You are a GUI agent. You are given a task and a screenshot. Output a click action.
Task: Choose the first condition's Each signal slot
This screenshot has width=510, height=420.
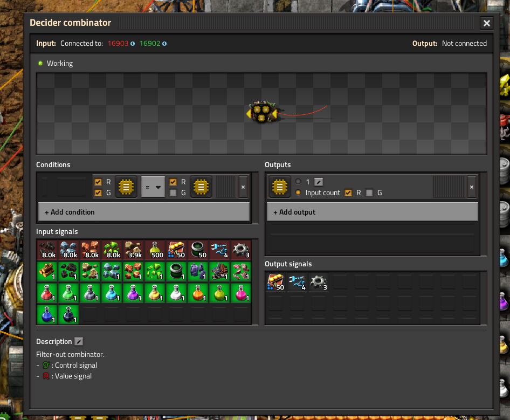click(x=126, y=187)
